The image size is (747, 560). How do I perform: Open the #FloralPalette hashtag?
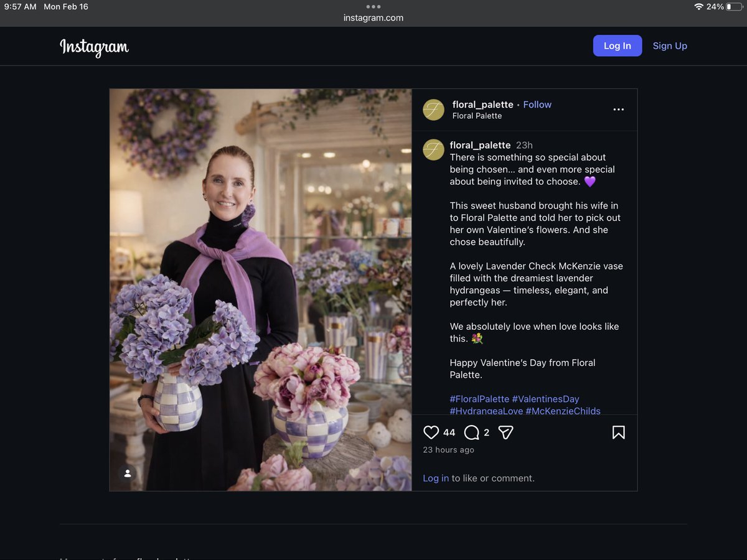[479, 399]
